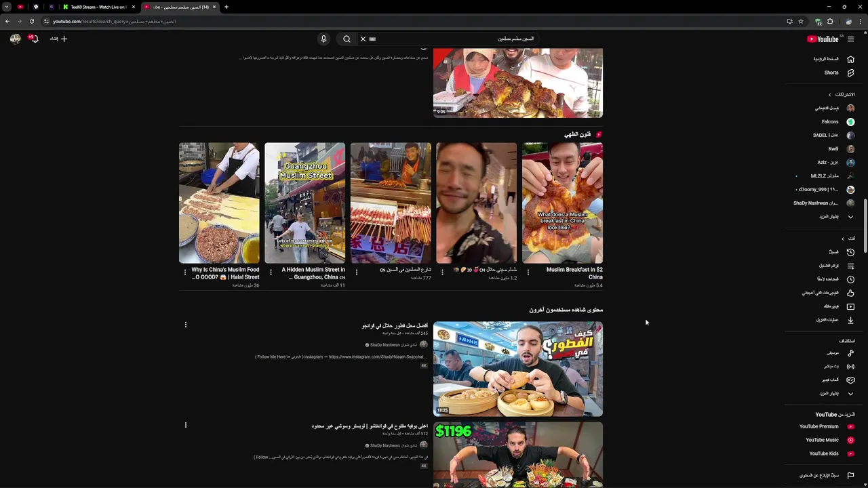This screenshot has width=868, height=488.
Task: Start voice search with microphone
Action: tap(323, 39)
